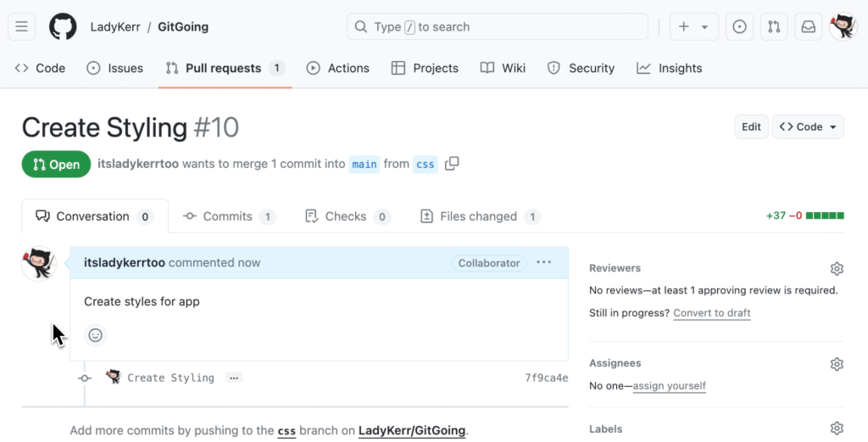The image size is (868, 442).
Task: Expand commit message ellipsis for Create Styling
Action: [234, 378]
